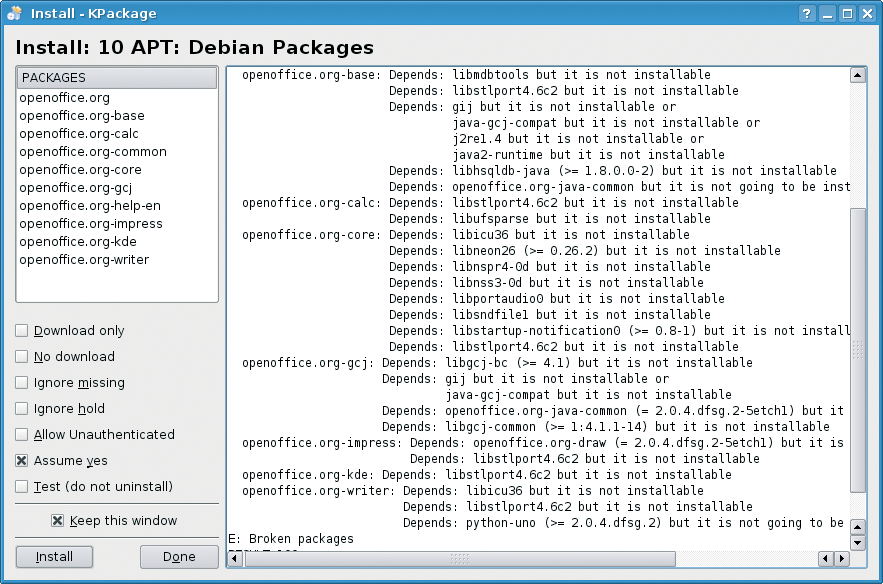Enable Test (do not uninstall)
Viewport: 883px width, 584px height.
tap(21, 486)
